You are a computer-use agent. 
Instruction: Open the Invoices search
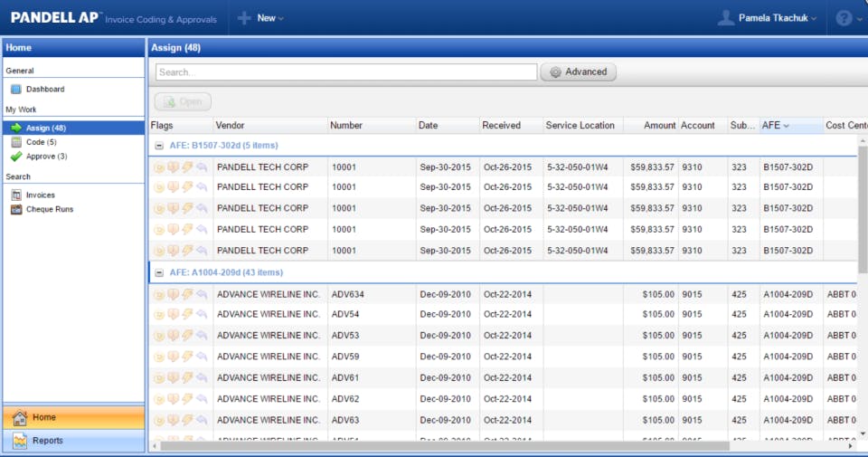40,195
